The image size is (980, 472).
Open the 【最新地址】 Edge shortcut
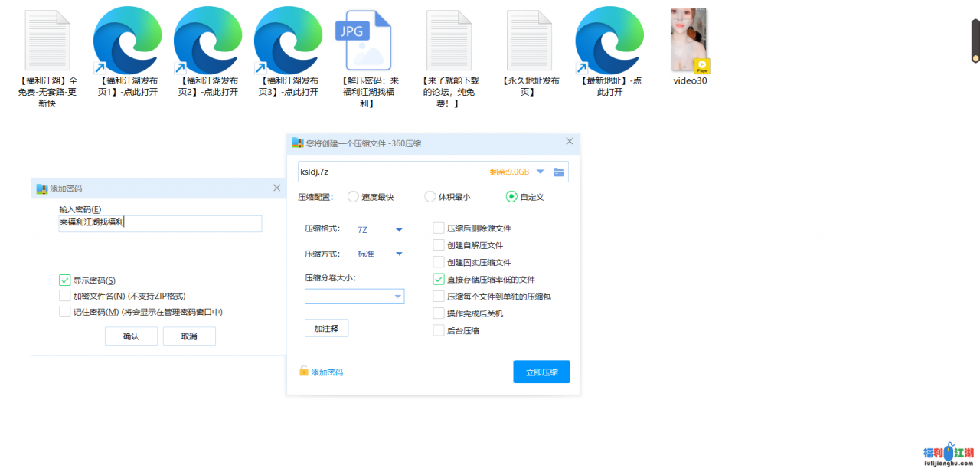[609, 40]
